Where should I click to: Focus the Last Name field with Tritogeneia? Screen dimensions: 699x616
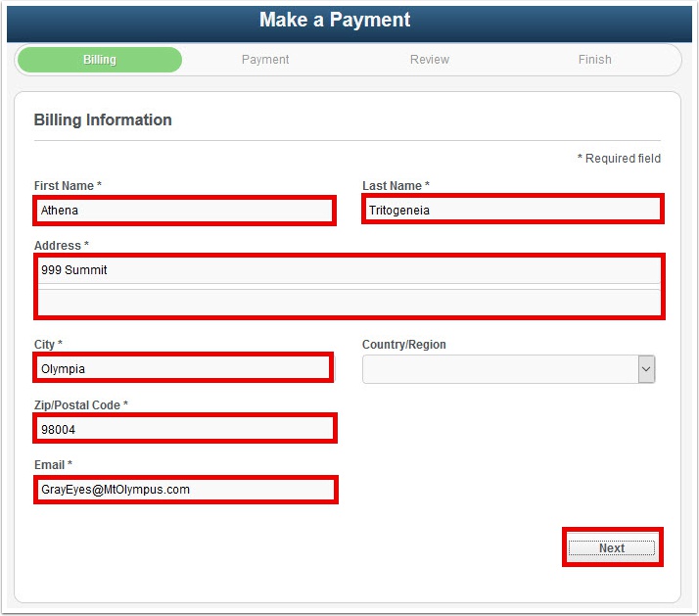point(512,210)
